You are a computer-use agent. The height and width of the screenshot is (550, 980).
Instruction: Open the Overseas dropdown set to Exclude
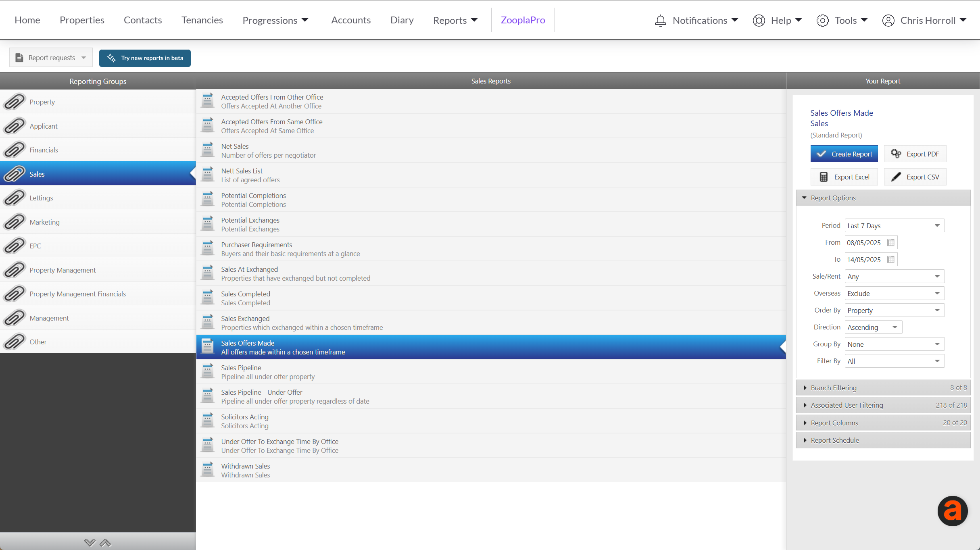[894, 293]
